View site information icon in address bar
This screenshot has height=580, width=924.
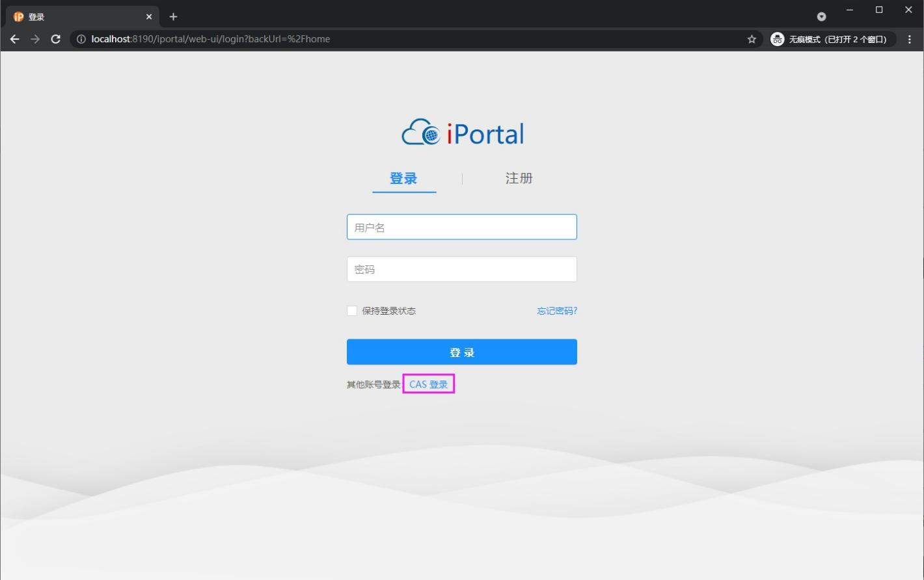tap(81, 39)
